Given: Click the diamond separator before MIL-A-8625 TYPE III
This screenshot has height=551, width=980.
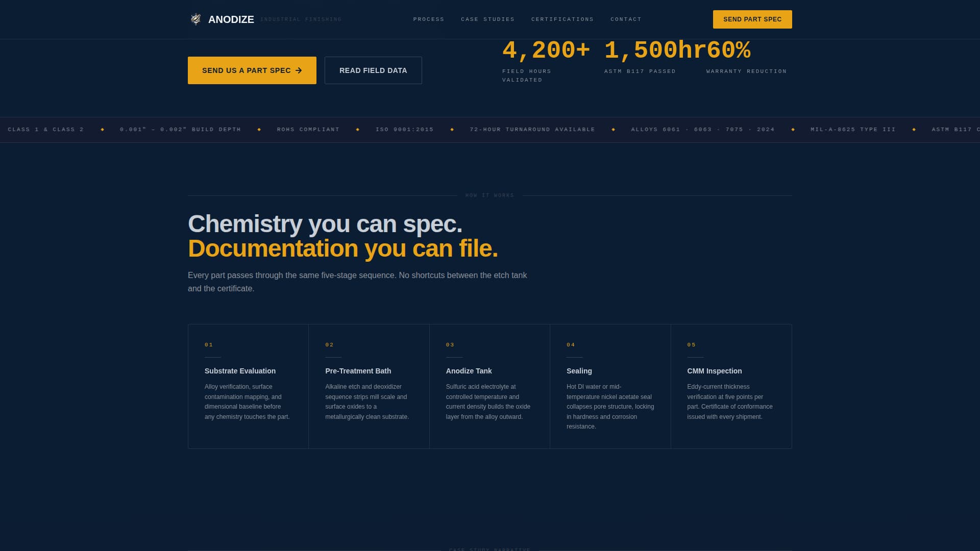Looking at the screenshot, I should pos(793,130).
